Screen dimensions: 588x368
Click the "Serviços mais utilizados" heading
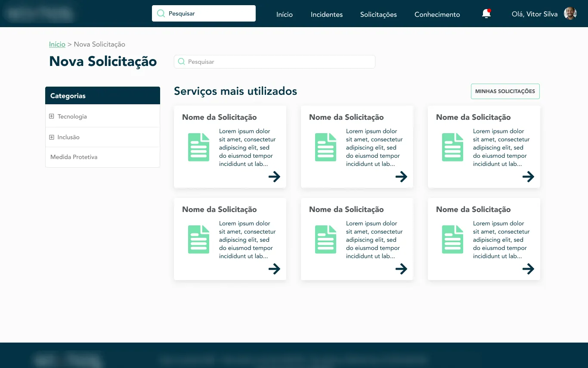(x=235, y=91)
